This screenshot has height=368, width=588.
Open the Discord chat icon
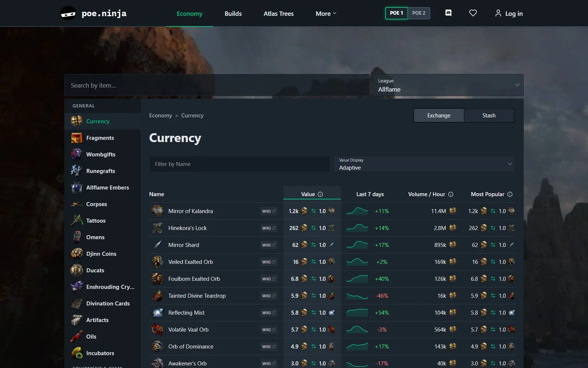click(x=448, y=13)
